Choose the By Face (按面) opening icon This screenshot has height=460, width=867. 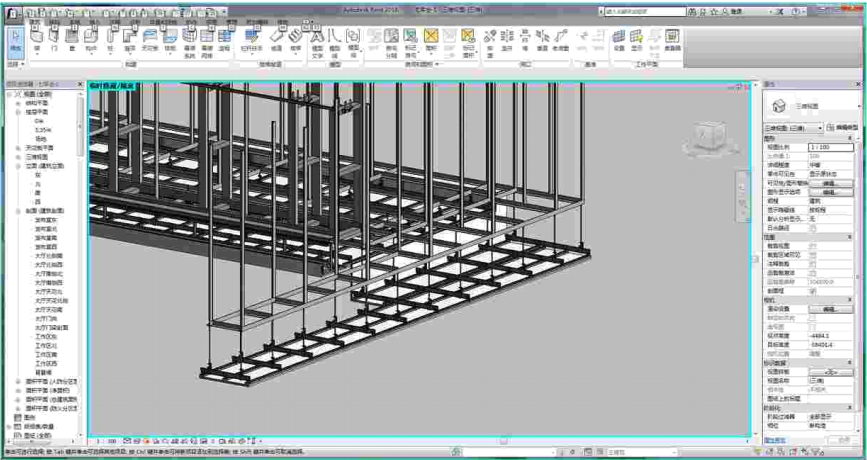click(489, 36)
